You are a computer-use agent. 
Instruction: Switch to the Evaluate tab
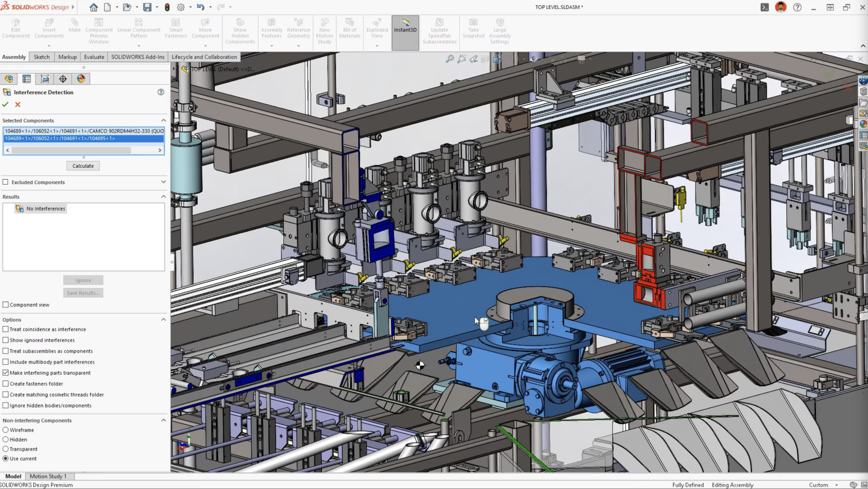pos(94,57)
